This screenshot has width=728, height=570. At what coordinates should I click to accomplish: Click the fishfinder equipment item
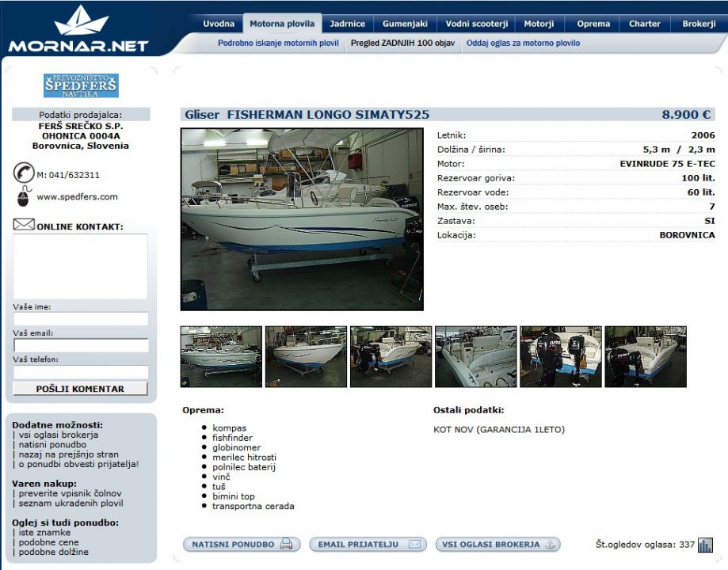click(232, 438)
